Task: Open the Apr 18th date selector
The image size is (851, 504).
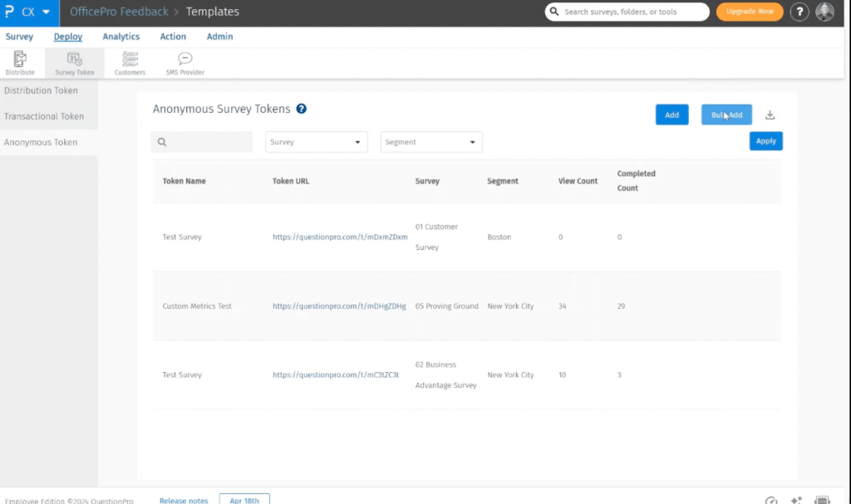Action: coord(243,499)
